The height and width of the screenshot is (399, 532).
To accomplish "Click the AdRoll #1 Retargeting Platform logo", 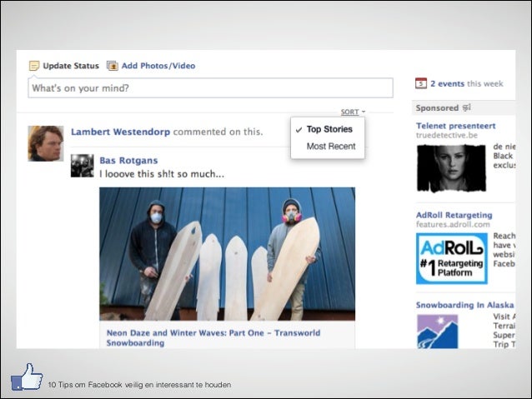I will pos(452,258).
